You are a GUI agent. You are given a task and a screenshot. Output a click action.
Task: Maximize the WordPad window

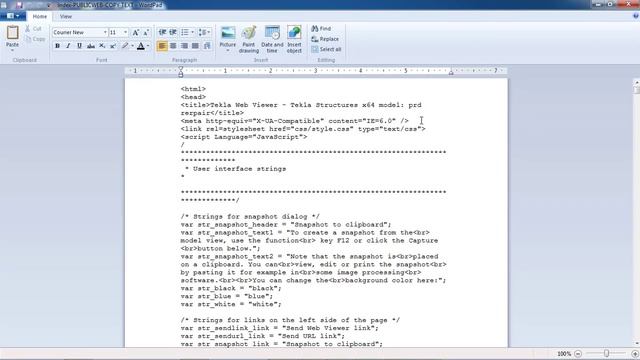(611, 4)
